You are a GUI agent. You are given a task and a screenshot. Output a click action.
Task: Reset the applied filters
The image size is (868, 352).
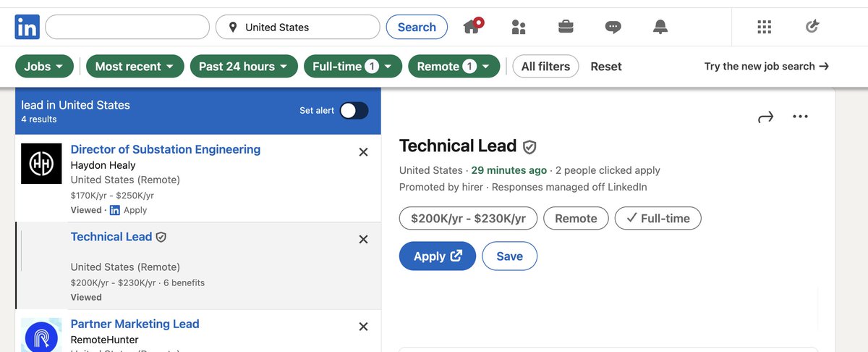tap(606, 67)
